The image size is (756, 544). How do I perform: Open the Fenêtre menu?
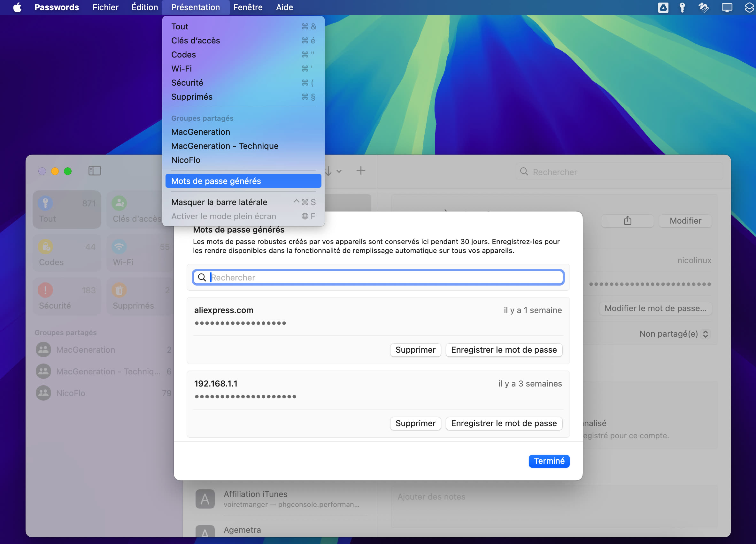point(248,7)
